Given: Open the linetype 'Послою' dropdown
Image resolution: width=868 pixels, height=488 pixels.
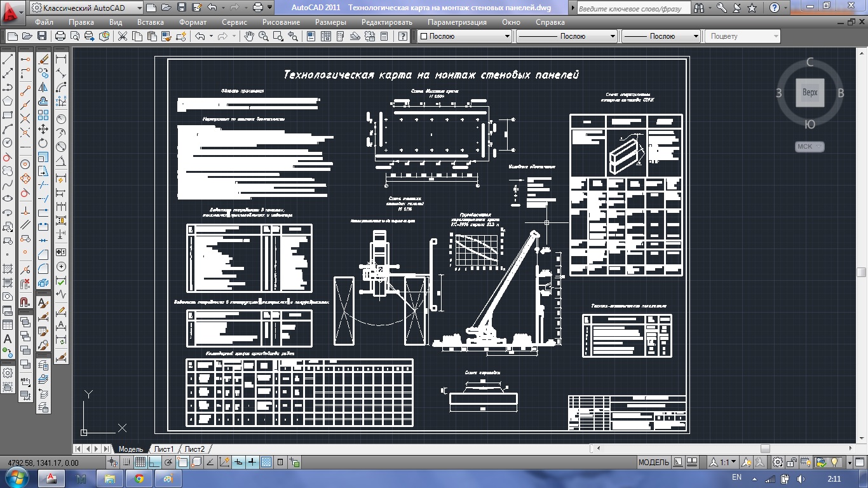Looking at the screenshot, I should tap(567, 36).
